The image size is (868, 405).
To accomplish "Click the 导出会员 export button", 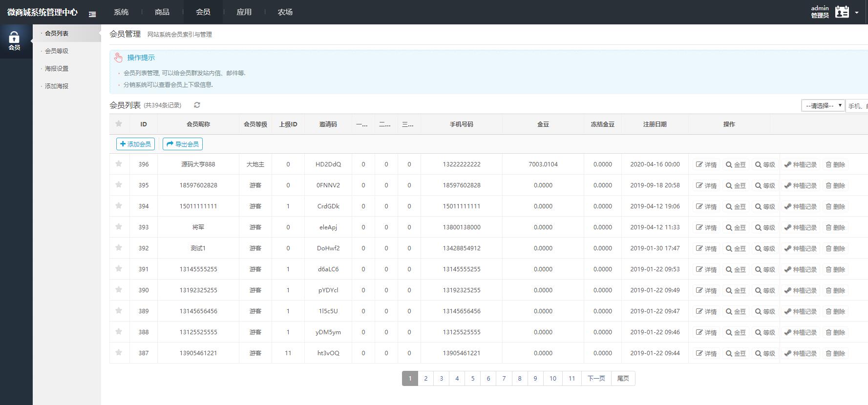I will coord(183,144).
